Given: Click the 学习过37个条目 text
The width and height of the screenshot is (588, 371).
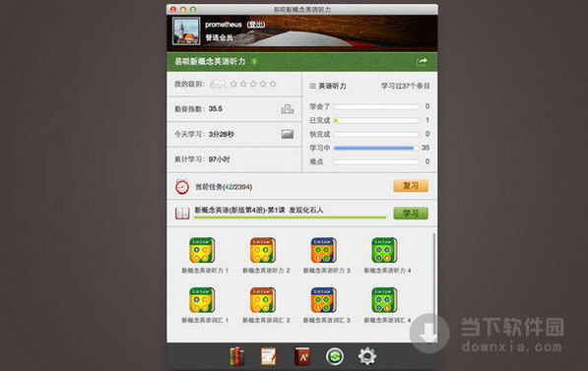Looking at the screenshot, I should tap(406, 86).
